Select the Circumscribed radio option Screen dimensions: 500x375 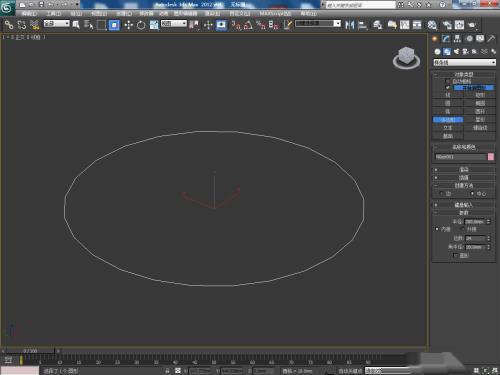point(462,229)
